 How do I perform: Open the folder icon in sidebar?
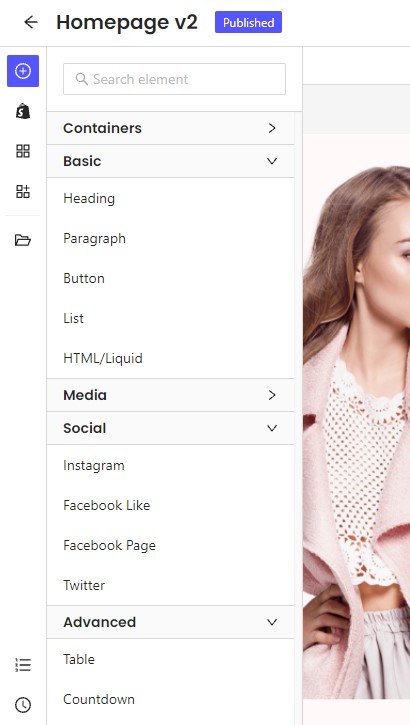(23, 240)
